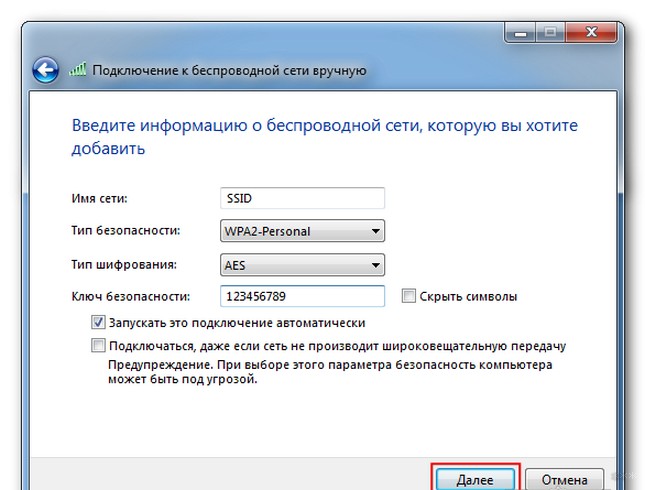This screenshot has height=490, width=645.
Task: Open the encryption type dropdown showing AES
Action: coord(302,265)
